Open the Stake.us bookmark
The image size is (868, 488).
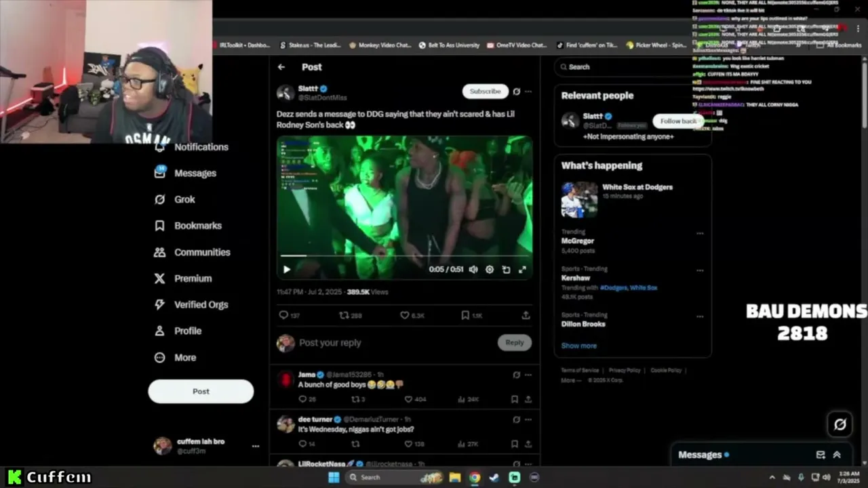click(x=310, y=45)
